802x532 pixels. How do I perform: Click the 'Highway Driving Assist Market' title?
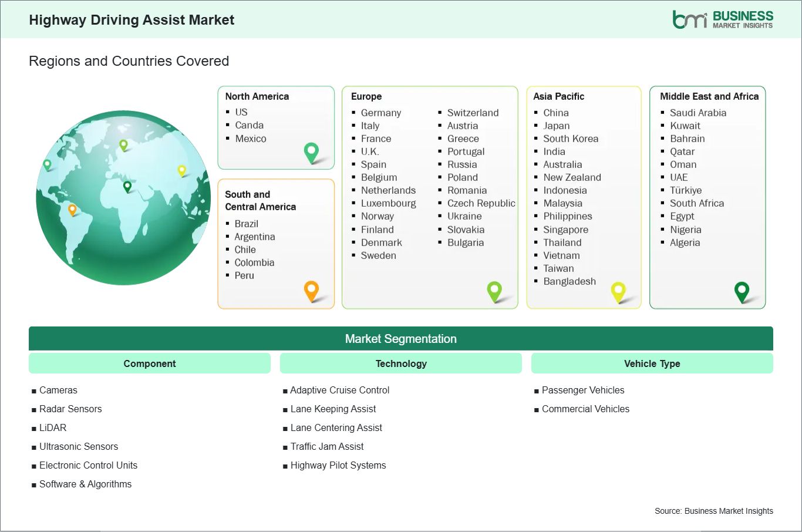click(132, 20)
